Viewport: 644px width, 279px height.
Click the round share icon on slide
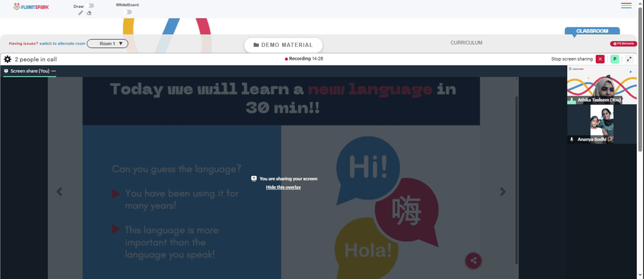[x=473, y=260]
